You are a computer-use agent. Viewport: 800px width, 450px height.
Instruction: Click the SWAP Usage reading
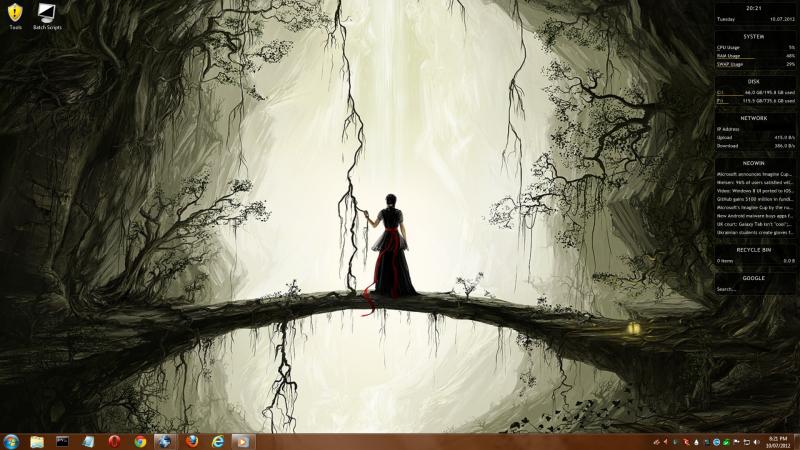pos(755,64)
